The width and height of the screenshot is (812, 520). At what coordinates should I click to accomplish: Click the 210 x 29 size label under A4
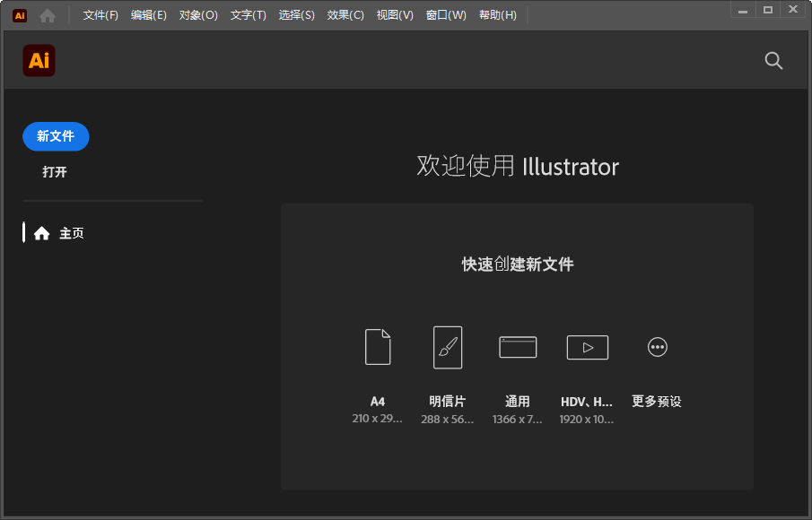(377, 419)
